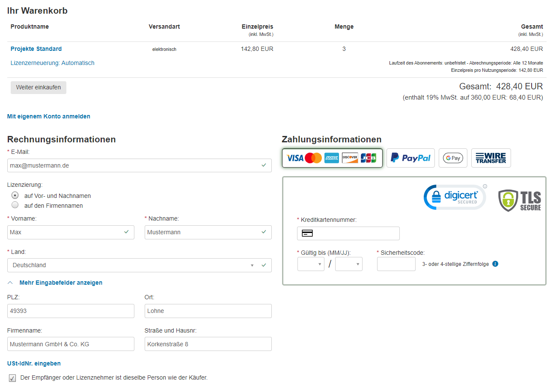Click the 'Ihr Warenkorb' heading
The image size is (553, 392).
(37, 11)
